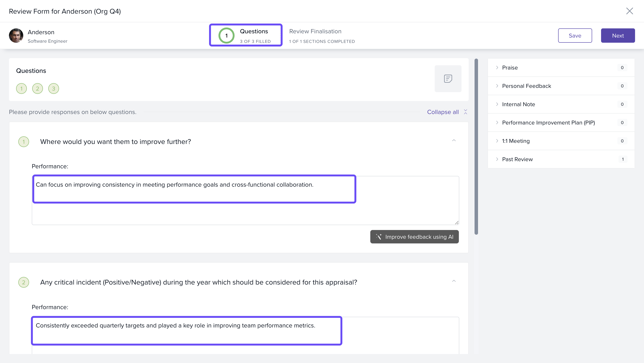
Task: Close the review form dialog
Action: 629,11
